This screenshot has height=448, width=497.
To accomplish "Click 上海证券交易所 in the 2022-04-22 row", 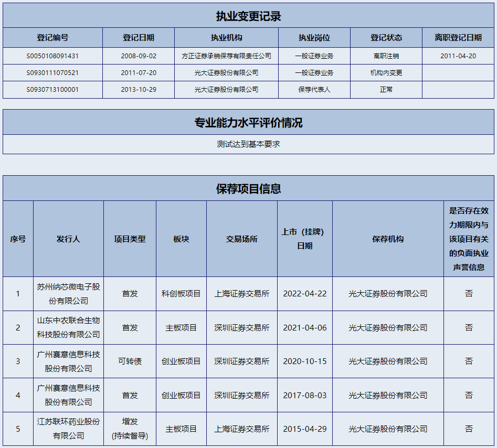I will pos(241,294).
